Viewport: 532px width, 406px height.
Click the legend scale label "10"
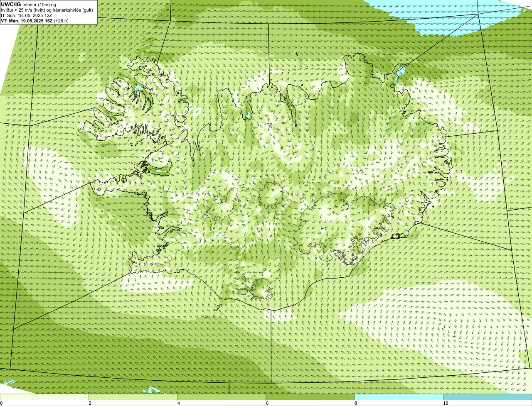coord(445,403)
